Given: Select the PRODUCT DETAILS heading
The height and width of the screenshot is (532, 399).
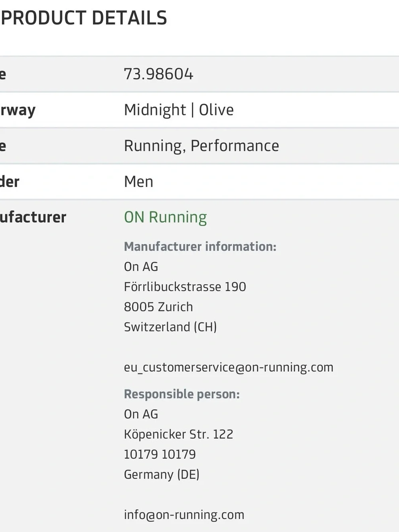Looking at the screenshot, I should click(84, 18).
